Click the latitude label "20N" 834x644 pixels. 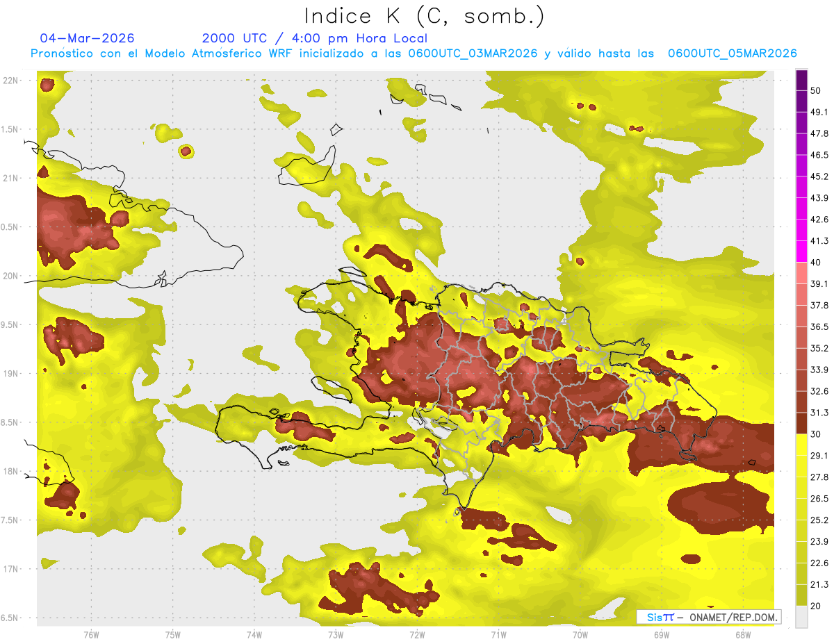[x=10, y=276]
